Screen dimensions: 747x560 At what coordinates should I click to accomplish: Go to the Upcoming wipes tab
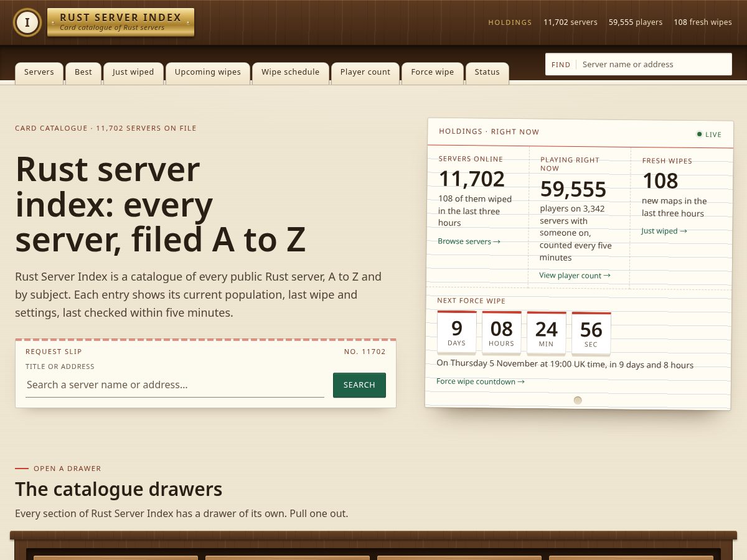pyautogui.click(x=208, y=72)
